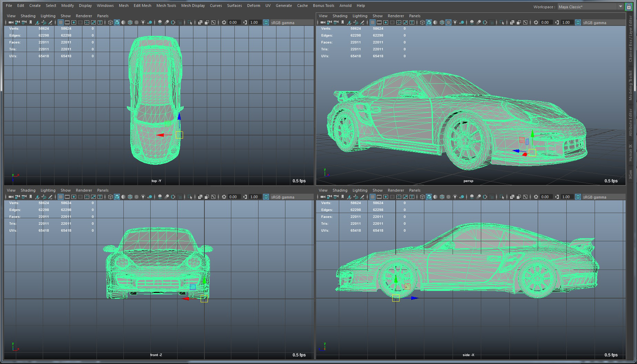This screenshot has height=364, width=637.
Task: Open the Bonus Tools menu
Action: [324, 6]
